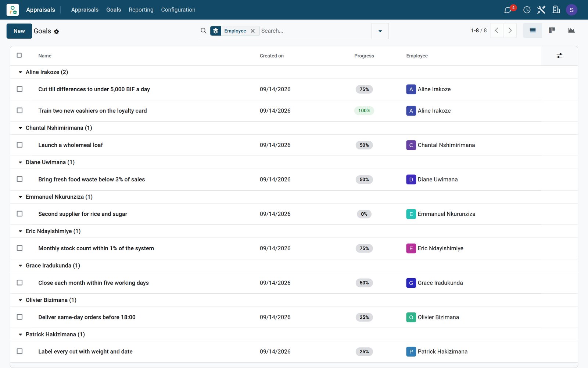Click the Goals settings gear icon
The width and height of the screenshot is (588, 368).
tap(56, 32)
